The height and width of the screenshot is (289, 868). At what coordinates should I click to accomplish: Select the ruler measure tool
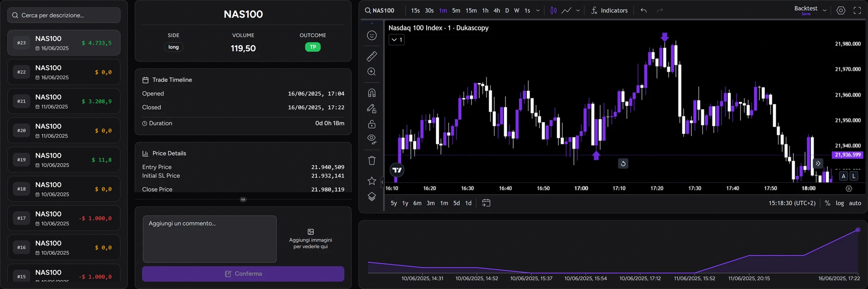372,56
